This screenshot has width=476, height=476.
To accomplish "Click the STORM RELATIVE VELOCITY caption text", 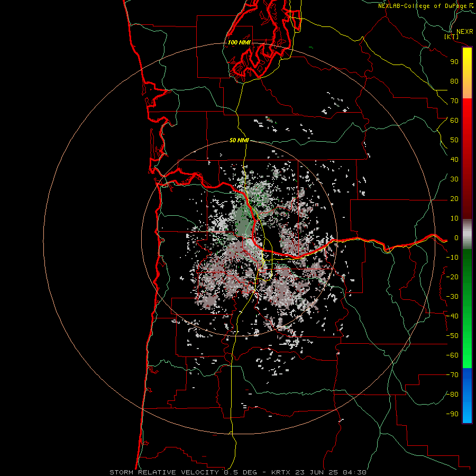I will pos(166,472).
